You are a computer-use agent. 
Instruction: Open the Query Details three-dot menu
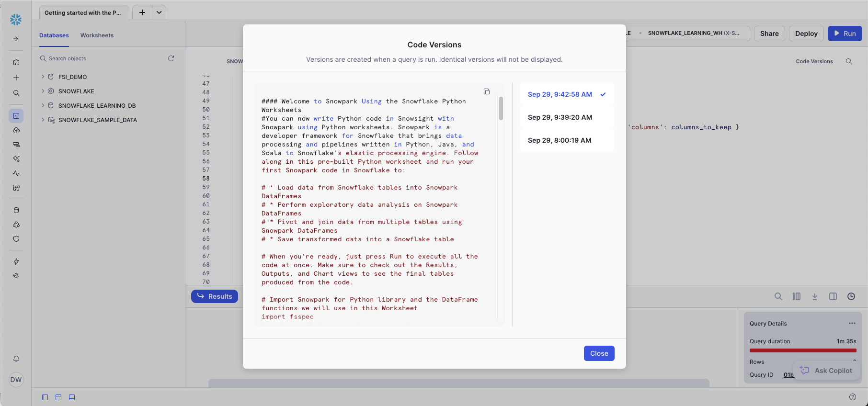852,323
